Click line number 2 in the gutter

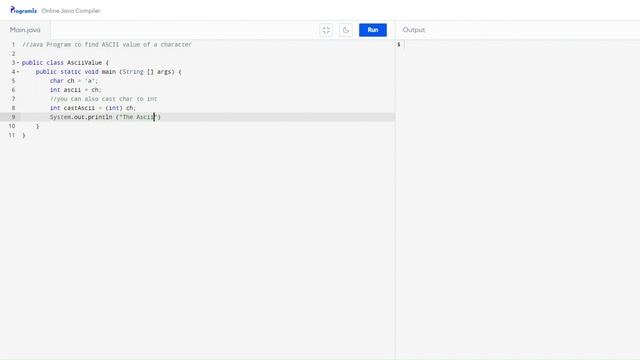coord(13,53)
